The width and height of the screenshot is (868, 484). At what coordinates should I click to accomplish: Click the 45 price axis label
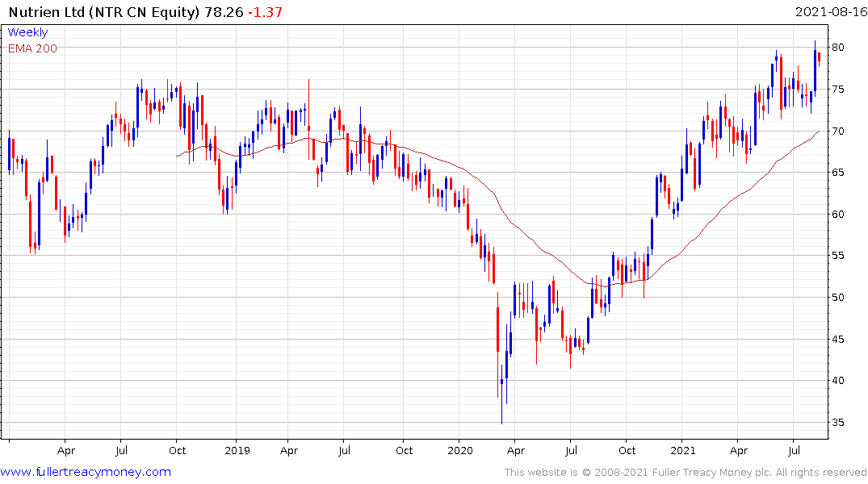click(x=838, y=339)
